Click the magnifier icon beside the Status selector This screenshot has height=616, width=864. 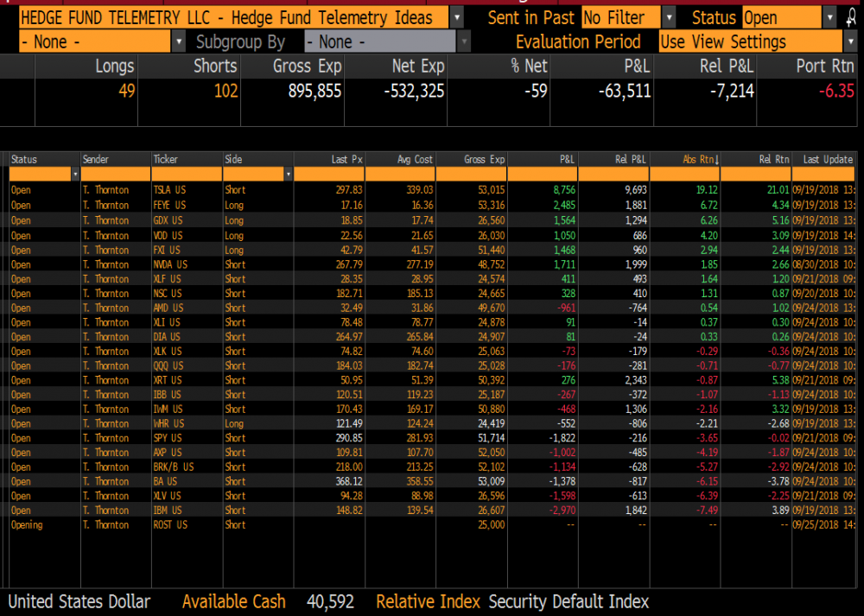853,17
